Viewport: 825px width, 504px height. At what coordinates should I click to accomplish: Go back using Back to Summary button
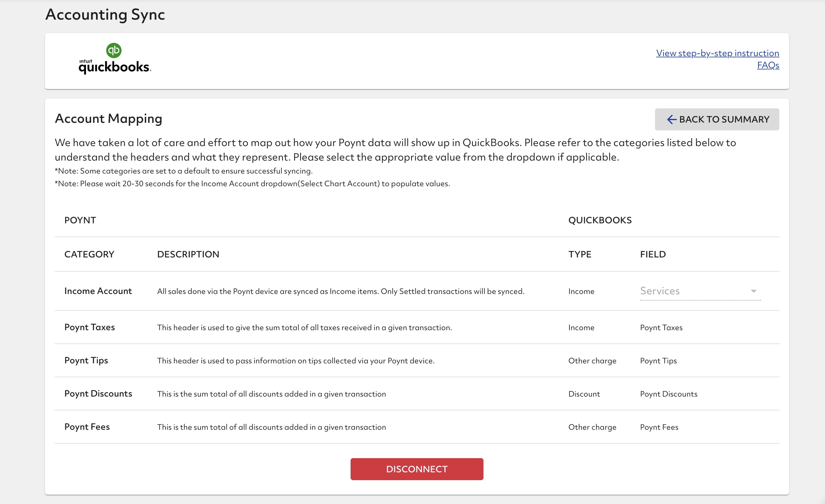pyautogui.click(x=717, y=120)
